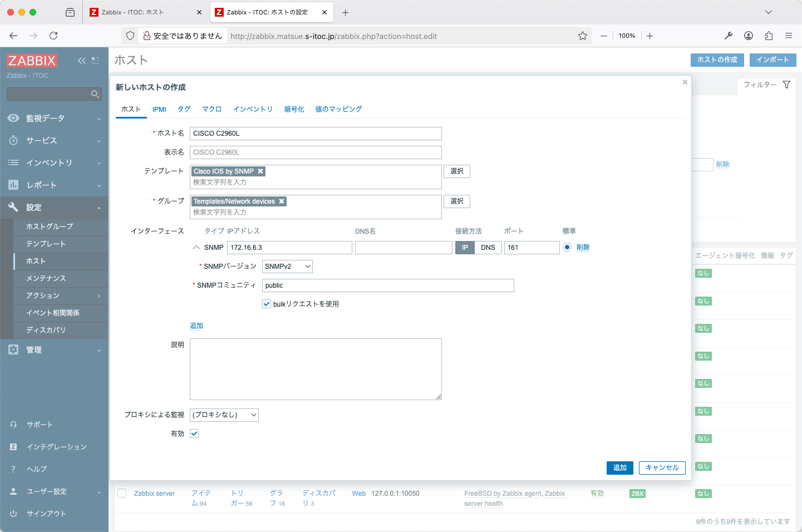Click the ヘルプ question mark icon
The image size is (802, 532).
(13, 469)
